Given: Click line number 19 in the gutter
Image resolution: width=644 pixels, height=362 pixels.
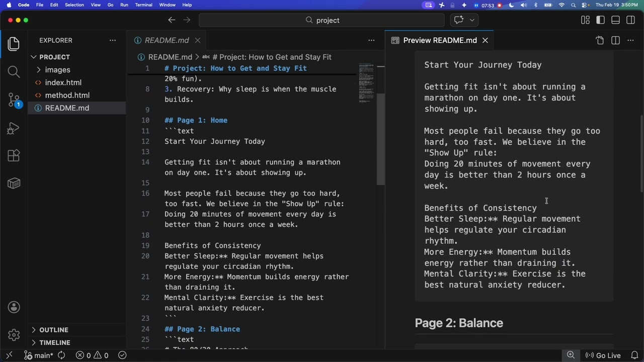Looking at the screenshot, I should tap(145, 246).
